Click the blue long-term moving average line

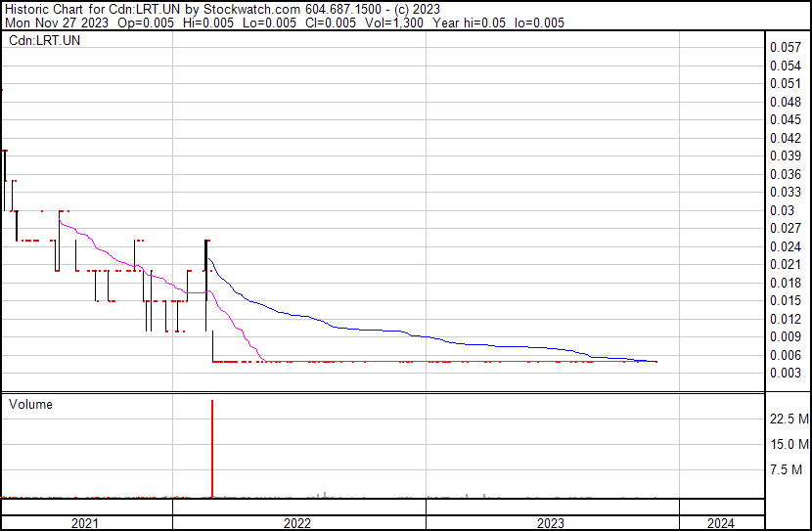(342, 324)
